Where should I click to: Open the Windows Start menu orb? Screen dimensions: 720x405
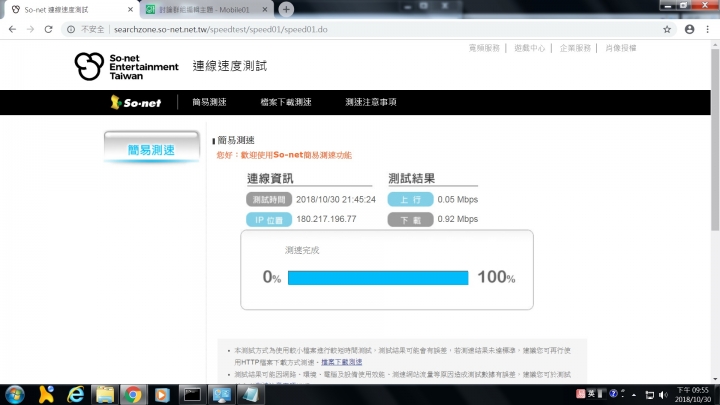[15, 395]
